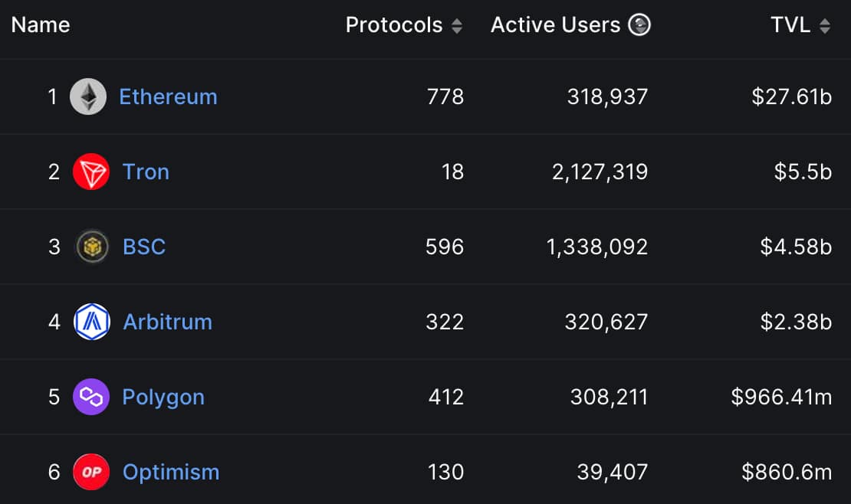Click the Polygon chain logo
The width and height of the screenshot is (851, 504).
90,397
